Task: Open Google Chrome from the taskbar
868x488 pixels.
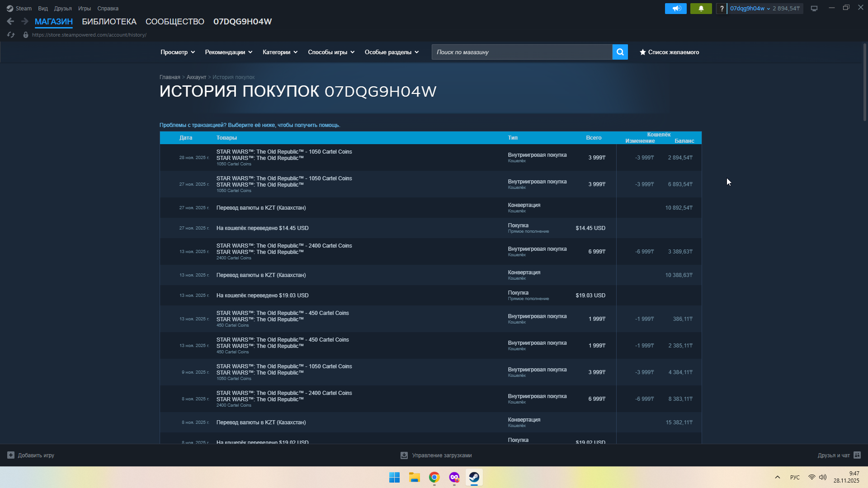Action: point(434,477)
